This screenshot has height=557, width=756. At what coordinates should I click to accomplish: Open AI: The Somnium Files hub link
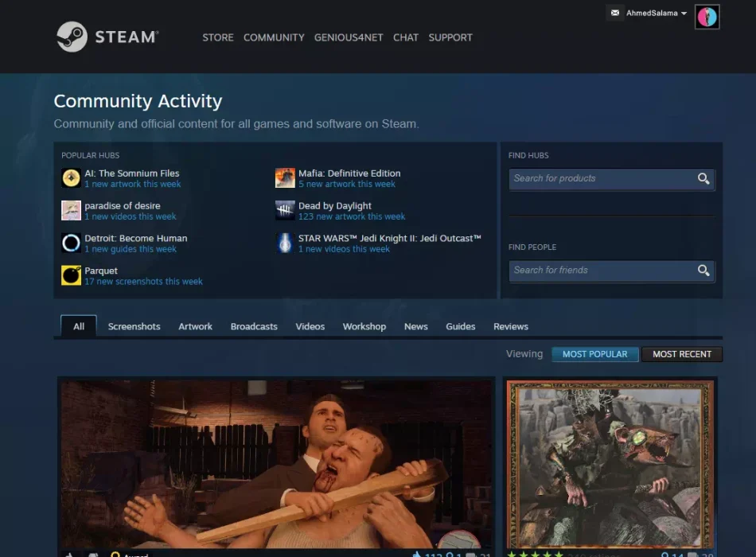click(x=131, y=173)
